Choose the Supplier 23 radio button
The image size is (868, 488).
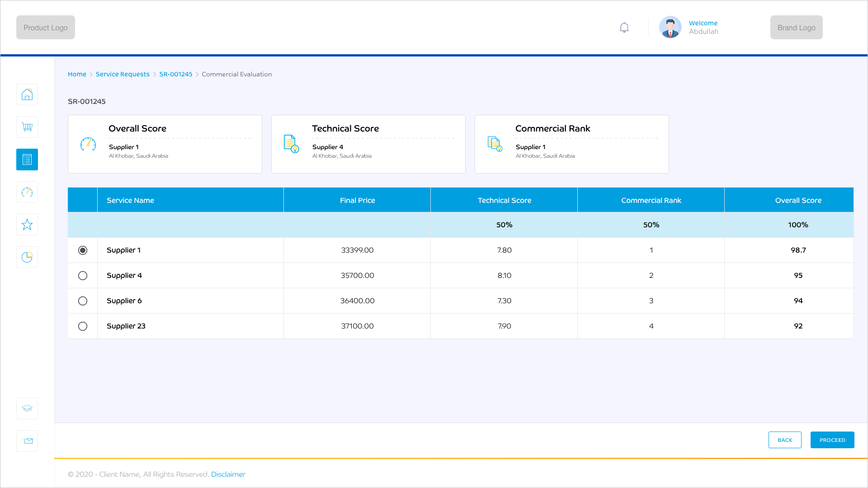pos(83,326)
